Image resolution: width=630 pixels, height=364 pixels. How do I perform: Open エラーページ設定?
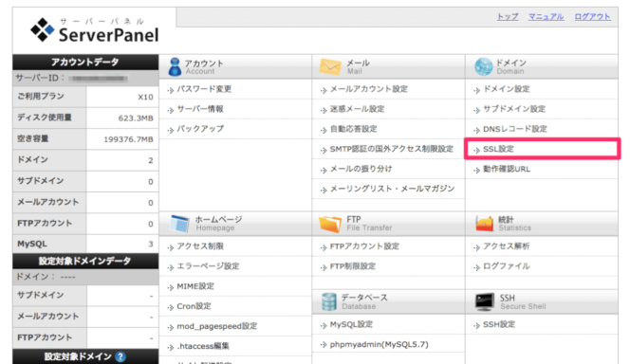pos(208,266)
